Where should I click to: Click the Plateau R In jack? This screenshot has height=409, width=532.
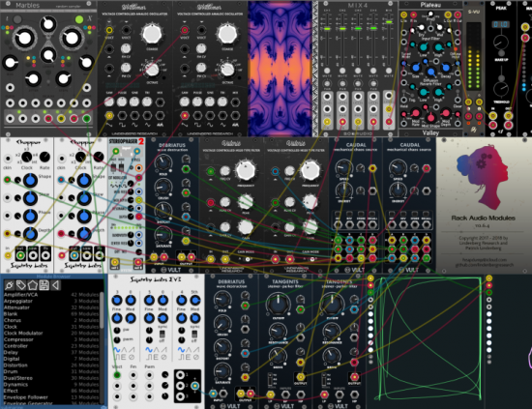tap(413, 15)
